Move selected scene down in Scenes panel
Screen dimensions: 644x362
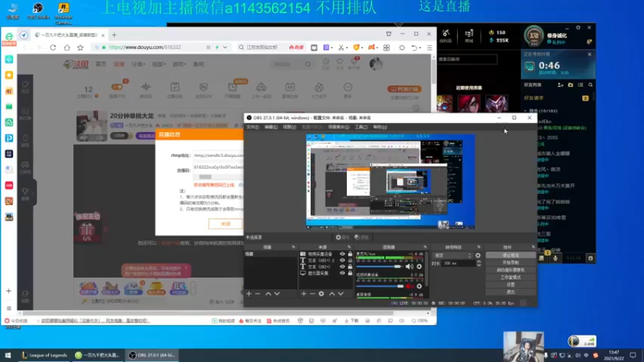pyautogui.click(x=277, y=294)
